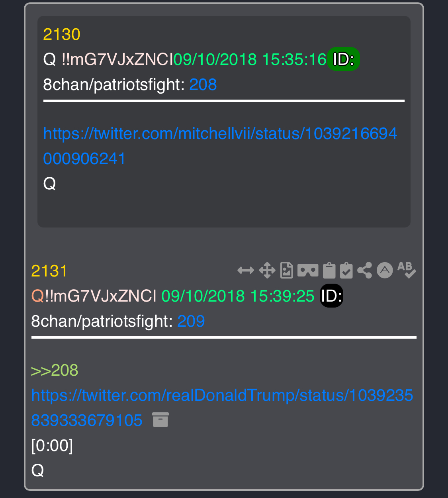Click the Q!!mG7VJxZNCI tripcode on post 2131
Image resolution: width=448 pixels, height=498 pixels.
[94, 296]
